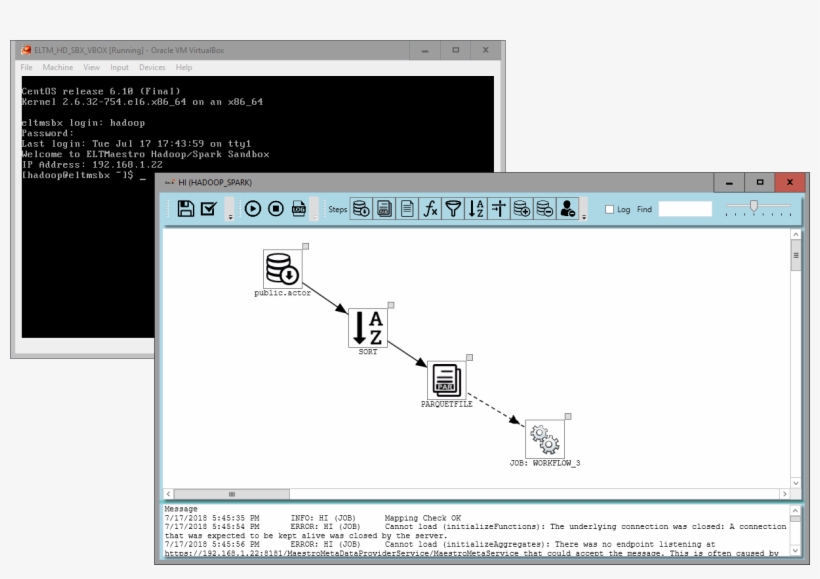The width and height of the screenshot is (820, 579).
Task: Click the HI (HADOOP_SPARK) window icon
Action: (x=169, y=183)
